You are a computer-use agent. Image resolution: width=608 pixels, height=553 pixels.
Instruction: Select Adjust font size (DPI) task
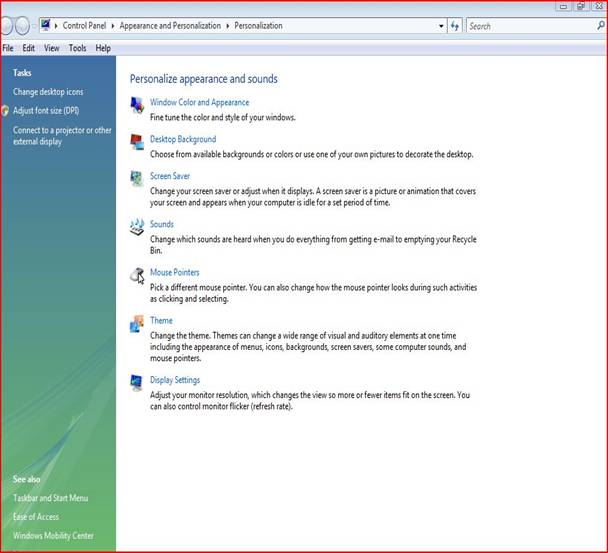click(x=46, y=111)
